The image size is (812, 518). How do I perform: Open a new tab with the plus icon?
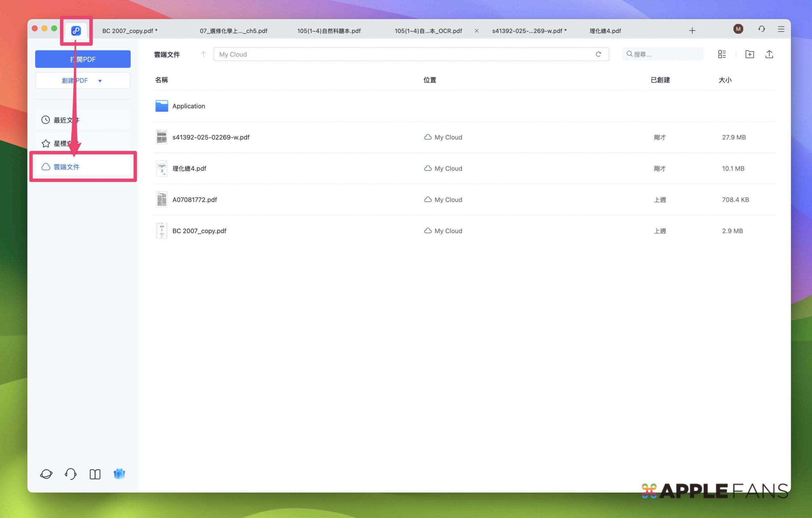(692, 30)
